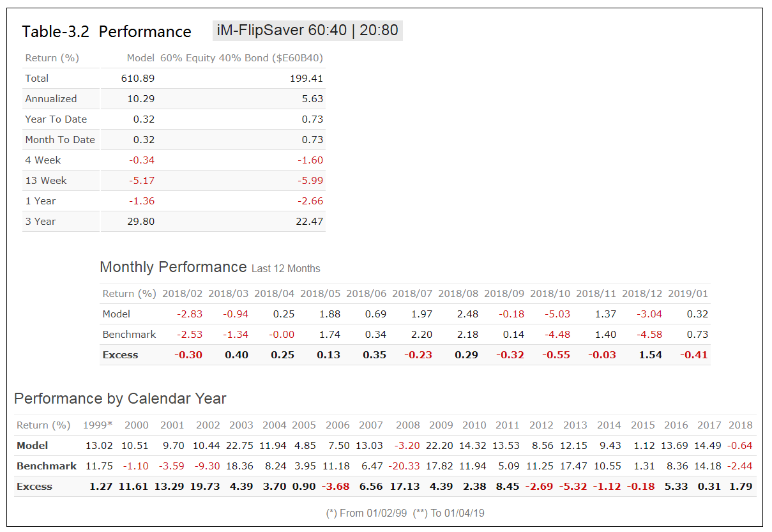
Task: Click the 13 Week benchmark value -5.99
Action: tap(310, 181)
